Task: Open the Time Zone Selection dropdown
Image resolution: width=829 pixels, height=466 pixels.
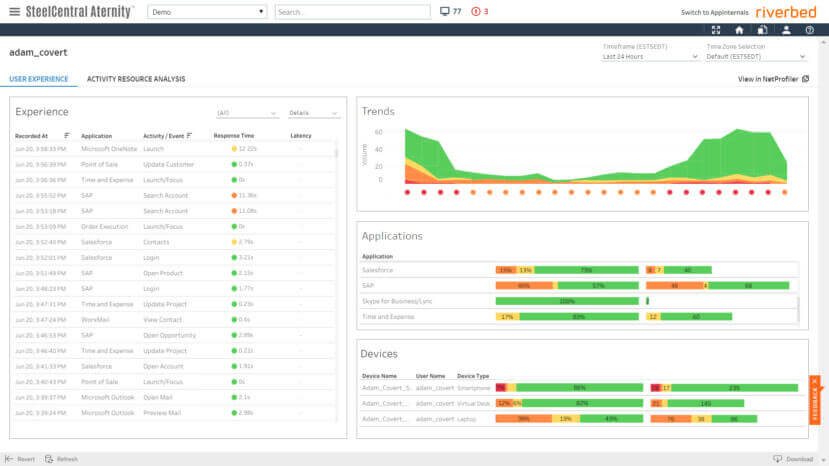Action: [x=756, y=57]
